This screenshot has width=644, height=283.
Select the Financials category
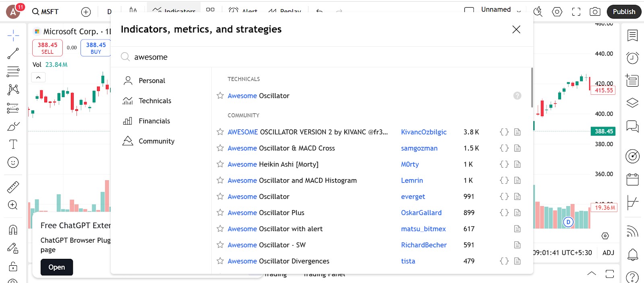pyautogui.click(x=161, y=121)
